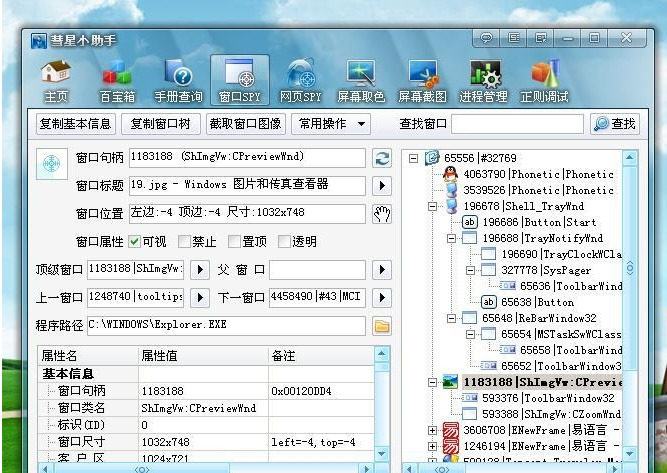Open the 常用操作 dropdown

click(x=331, y=124)
